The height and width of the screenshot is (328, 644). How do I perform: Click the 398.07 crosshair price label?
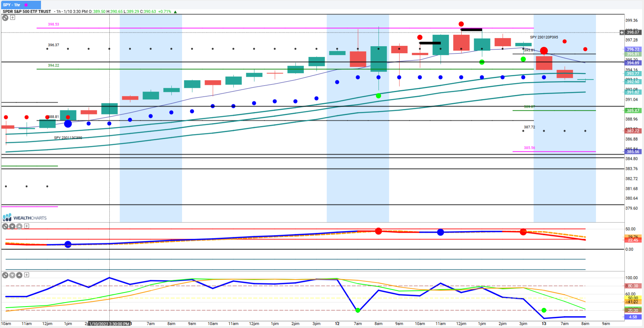click(x=633, y=33)
